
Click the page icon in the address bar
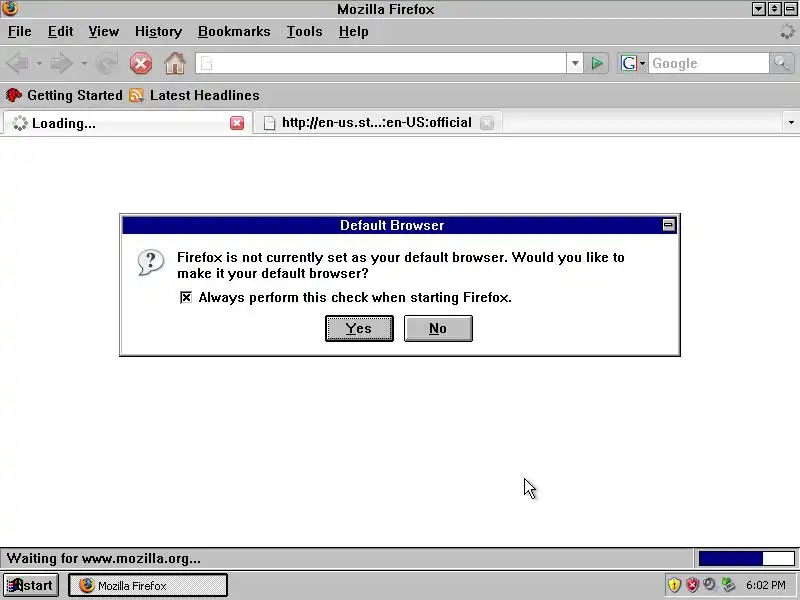tap(206, 63)
